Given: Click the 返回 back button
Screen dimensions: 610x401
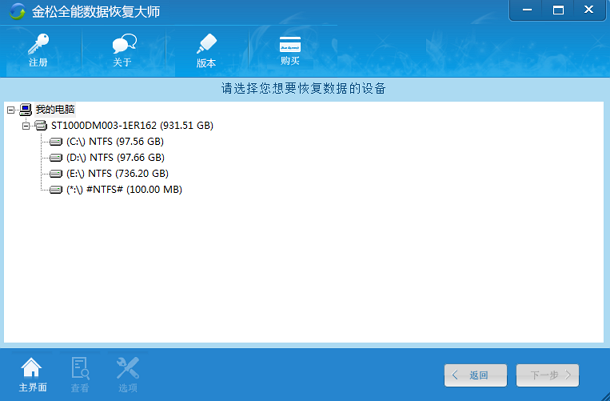Looking at the screenshot, I should click(476, 375).
